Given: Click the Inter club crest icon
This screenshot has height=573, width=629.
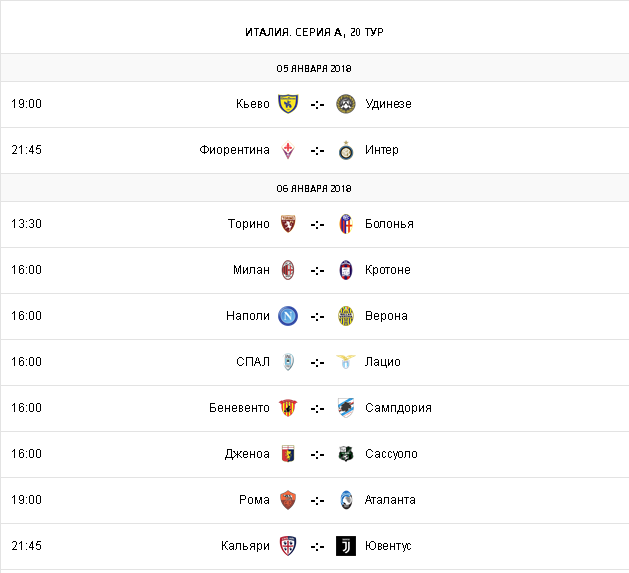Looking at the screenshot, I should (346, 150).
